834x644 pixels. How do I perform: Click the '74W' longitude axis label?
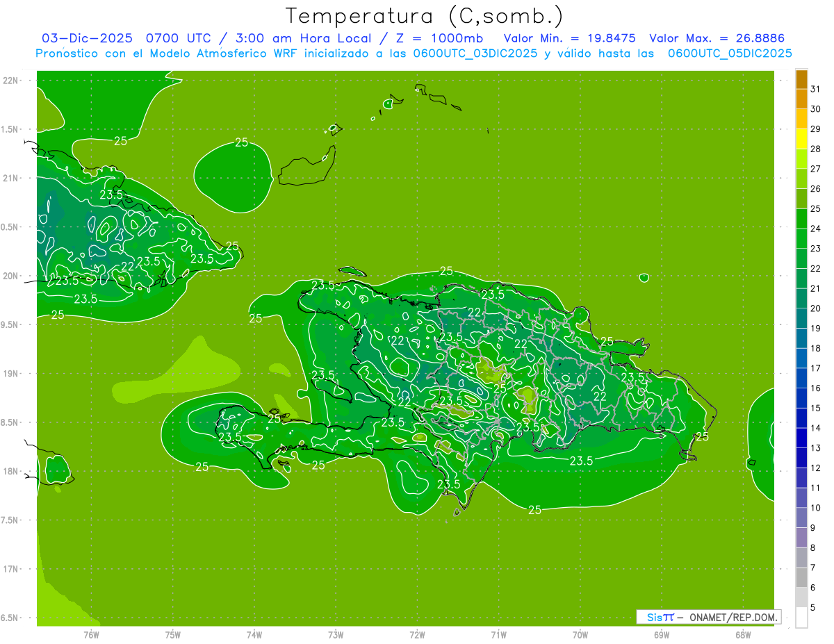coord(254,634)
